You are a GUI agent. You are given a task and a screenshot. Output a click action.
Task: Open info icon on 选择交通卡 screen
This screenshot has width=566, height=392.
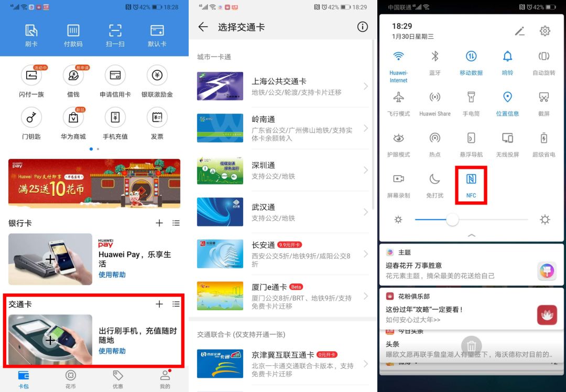363,27
